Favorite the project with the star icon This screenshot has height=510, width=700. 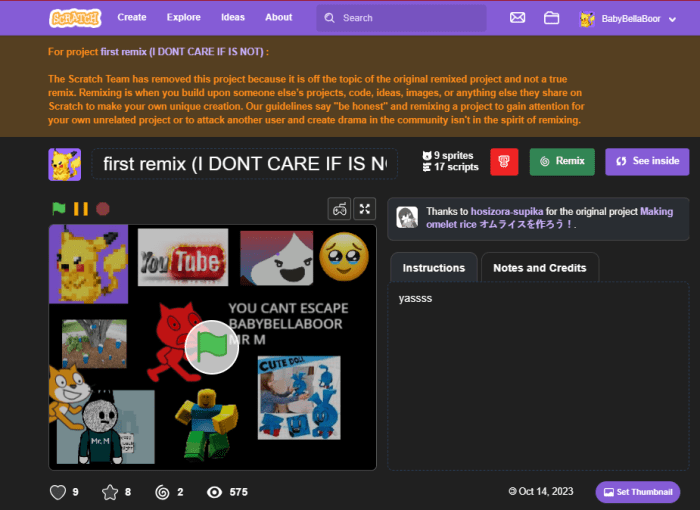(x=110, y=492)
